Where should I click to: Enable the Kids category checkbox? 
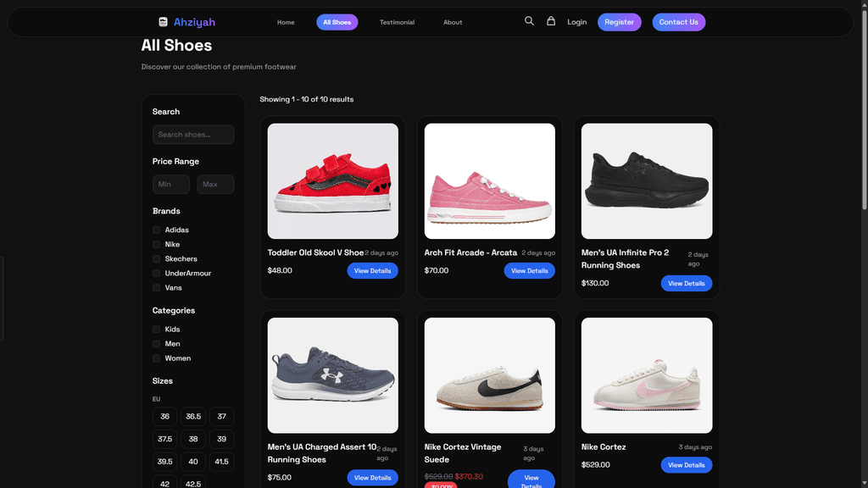tap(156, 330)
